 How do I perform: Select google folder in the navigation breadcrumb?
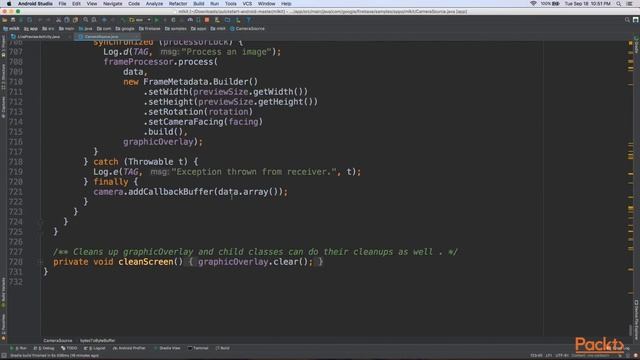(125, 29)
